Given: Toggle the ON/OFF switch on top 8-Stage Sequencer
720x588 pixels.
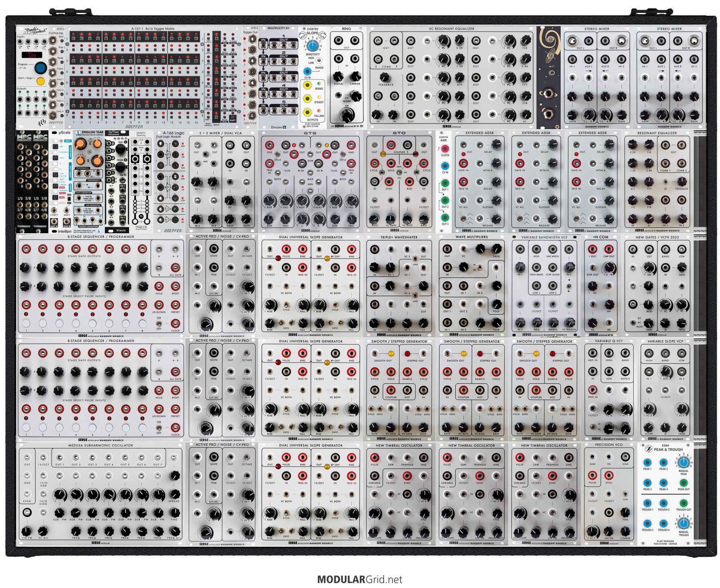Looking at the screenshot, I should [159, 324].
